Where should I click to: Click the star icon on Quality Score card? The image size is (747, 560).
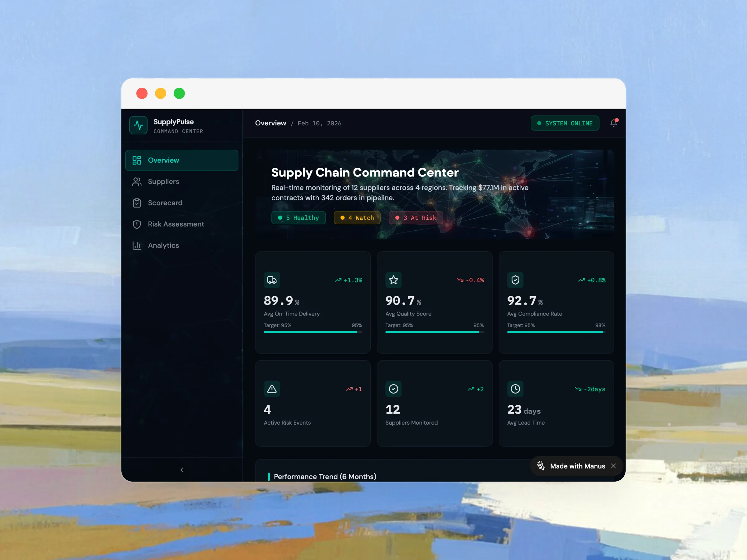[393, 280]
